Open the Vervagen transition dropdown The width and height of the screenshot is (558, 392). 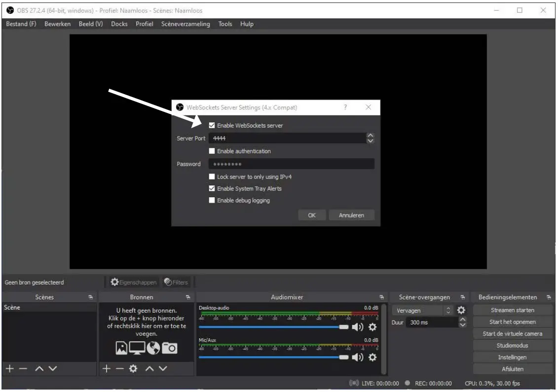pos(422,311)
